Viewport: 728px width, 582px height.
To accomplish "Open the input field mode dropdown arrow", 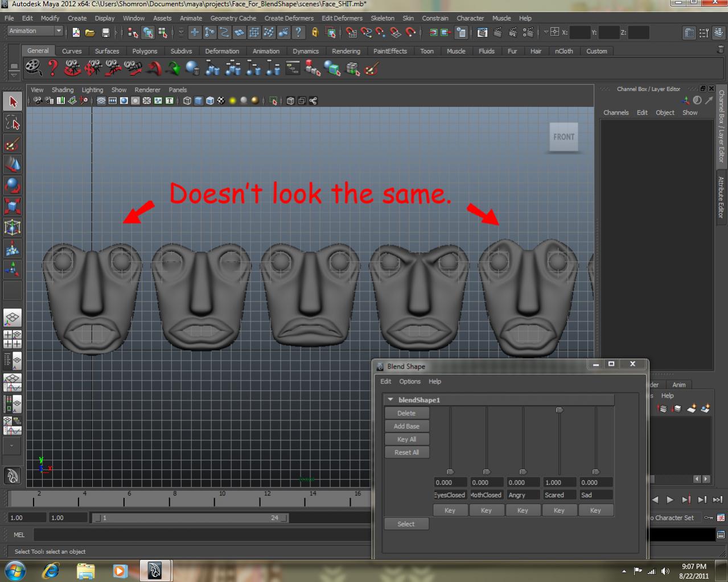I will (546, 32).
